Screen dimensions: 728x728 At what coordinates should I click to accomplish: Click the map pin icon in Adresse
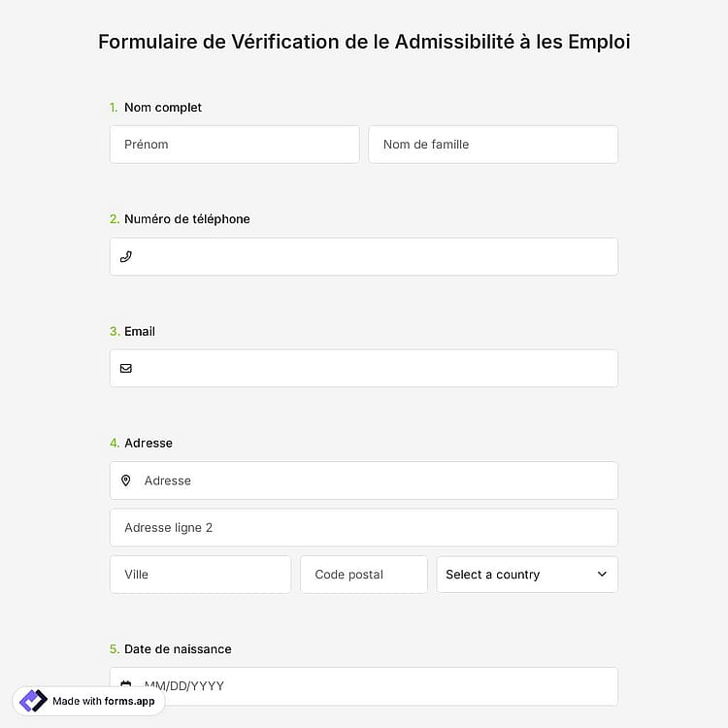126,480
